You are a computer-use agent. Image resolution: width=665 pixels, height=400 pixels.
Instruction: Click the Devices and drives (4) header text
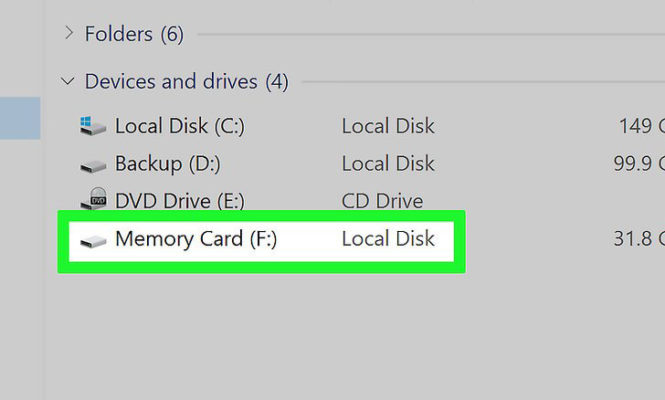coord(186,81)
